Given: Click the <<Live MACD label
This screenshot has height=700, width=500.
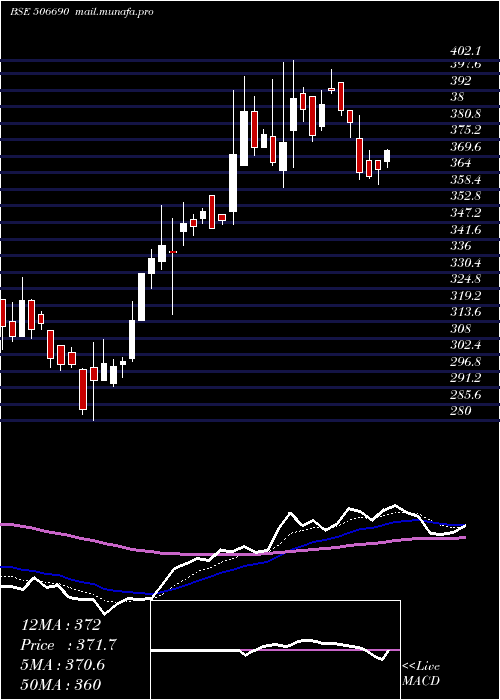Looking at the screenshot, I should coord(421,674).
